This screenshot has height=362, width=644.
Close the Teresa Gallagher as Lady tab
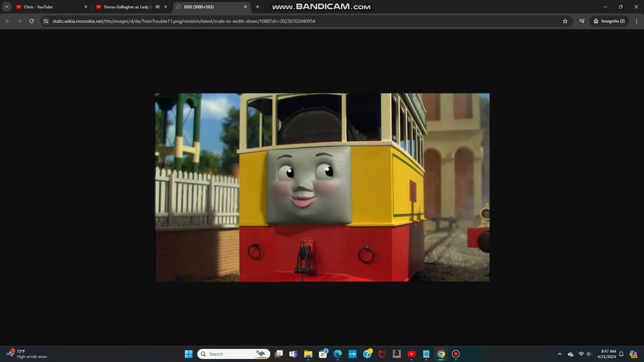click(166, 7)
